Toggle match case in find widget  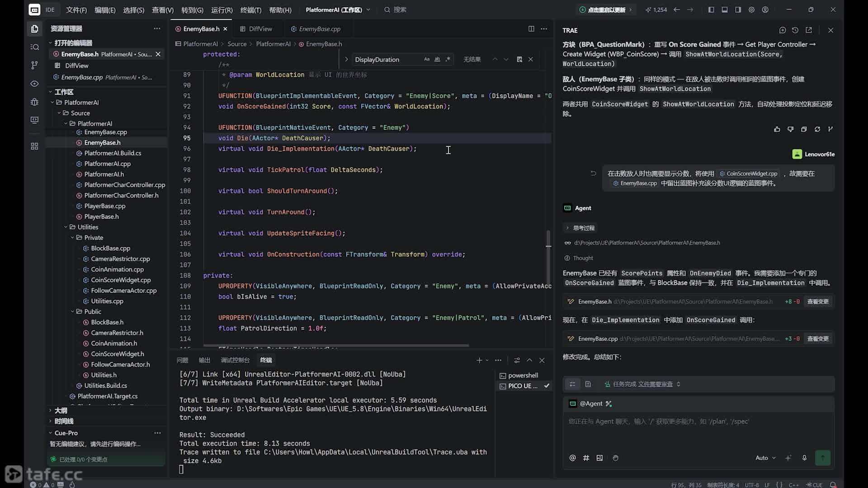(427, 59)
